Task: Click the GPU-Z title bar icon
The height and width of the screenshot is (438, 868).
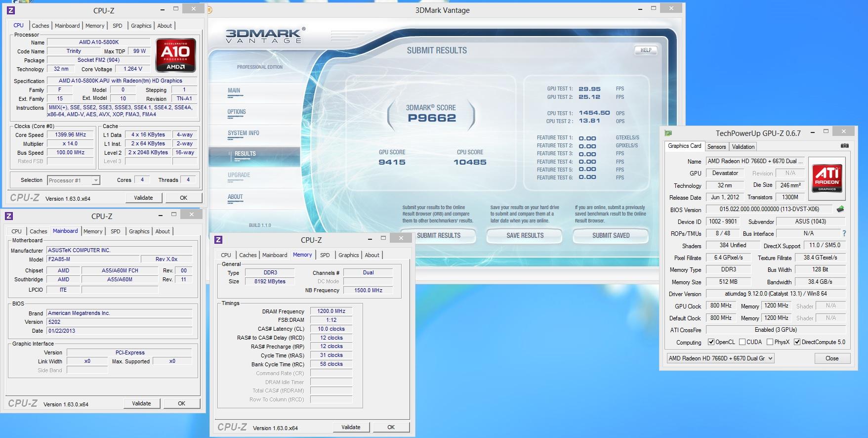Action: coord(668,133)
